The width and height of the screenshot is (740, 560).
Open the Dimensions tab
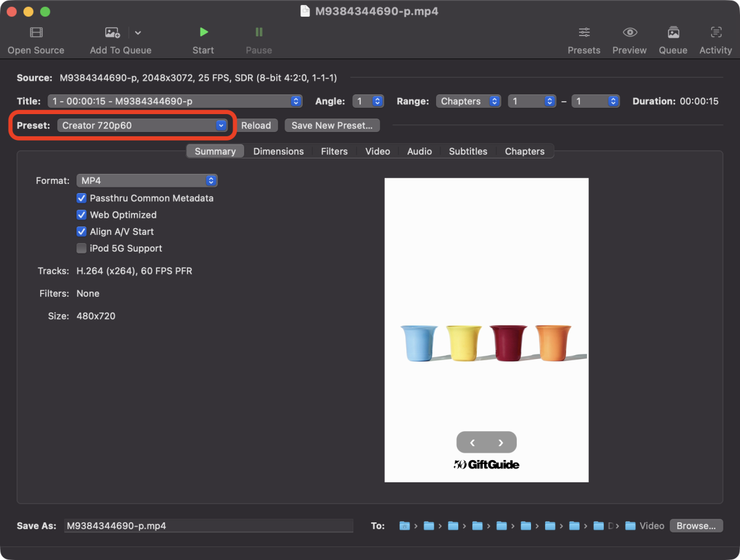click(278, 150)
